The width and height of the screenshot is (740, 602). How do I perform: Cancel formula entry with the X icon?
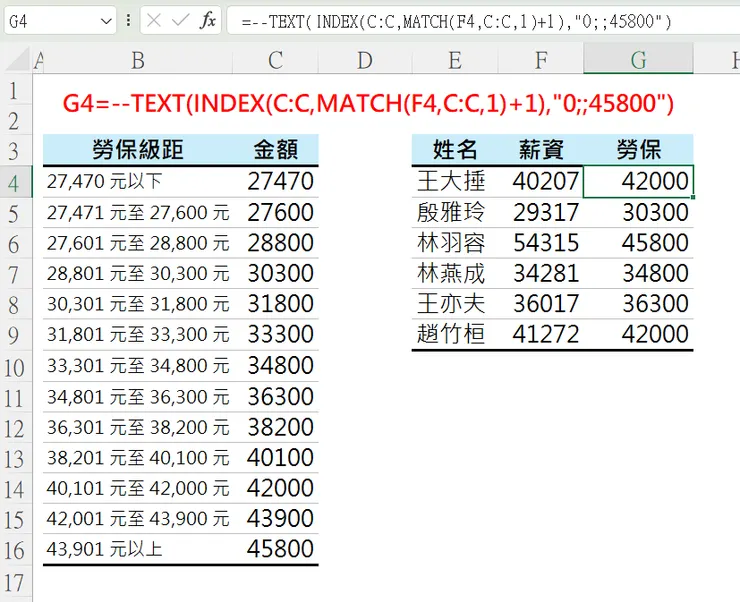click(154, 21)
